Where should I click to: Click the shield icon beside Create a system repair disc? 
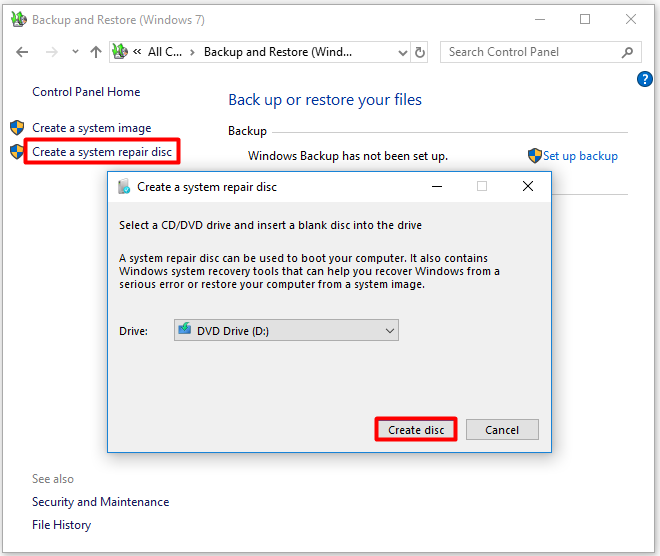click(17, 152)
